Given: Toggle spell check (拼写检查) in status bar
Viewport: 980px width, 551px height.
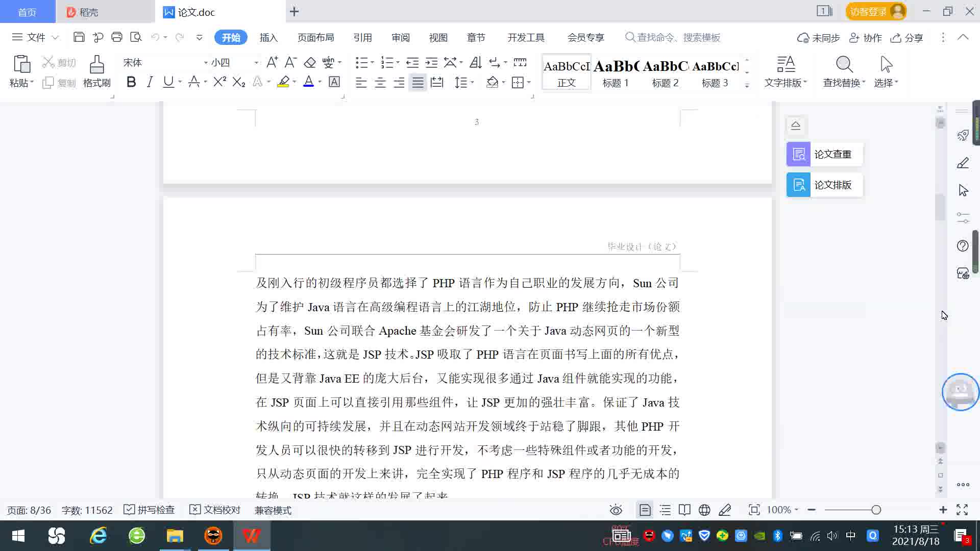Looking at the screenshot, I should tap(150, 510).
